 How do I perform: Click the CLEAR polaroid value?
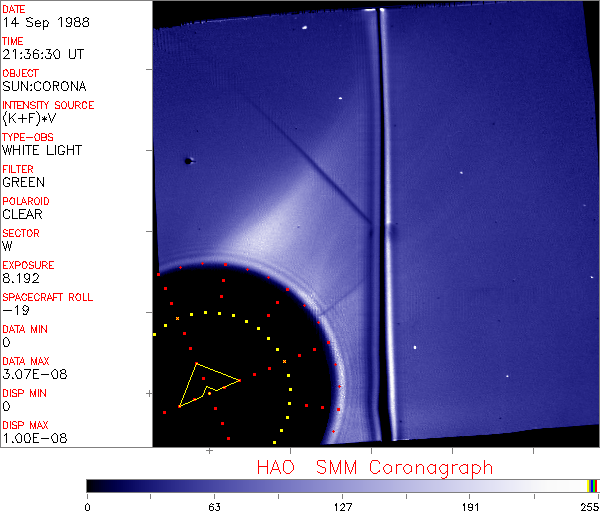click(x=22, y=214)
